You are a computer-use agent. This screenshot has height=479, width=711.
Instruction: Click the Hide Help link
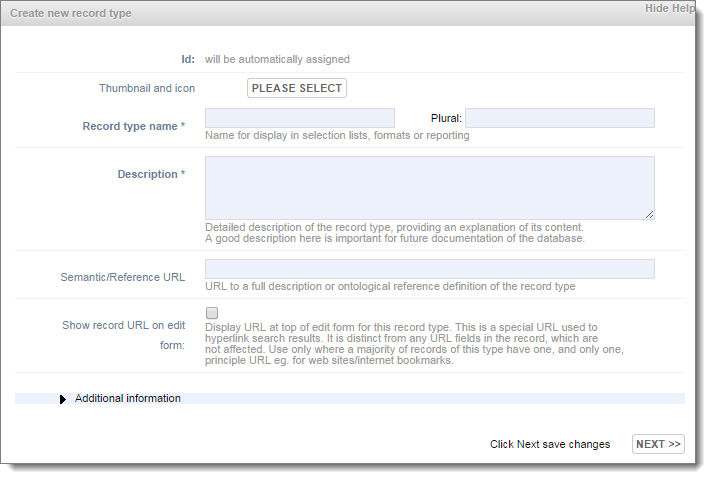670,8
